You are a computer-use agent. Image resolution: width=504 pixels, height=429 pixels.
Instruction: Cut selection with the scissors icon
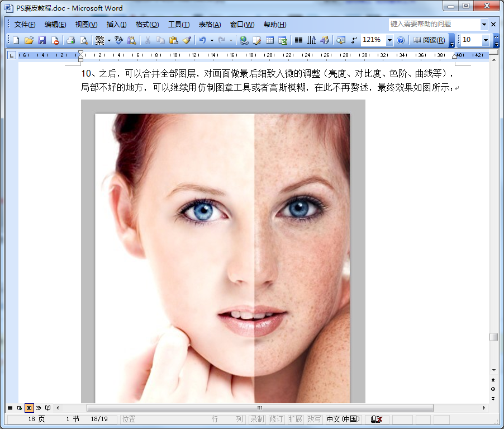click(148, 40)
